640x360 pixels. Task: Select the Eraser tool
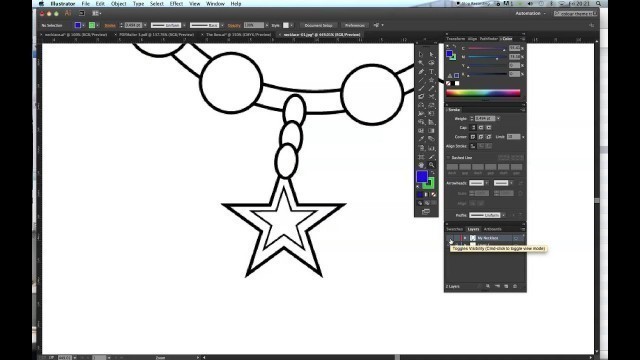click(421, 97)
